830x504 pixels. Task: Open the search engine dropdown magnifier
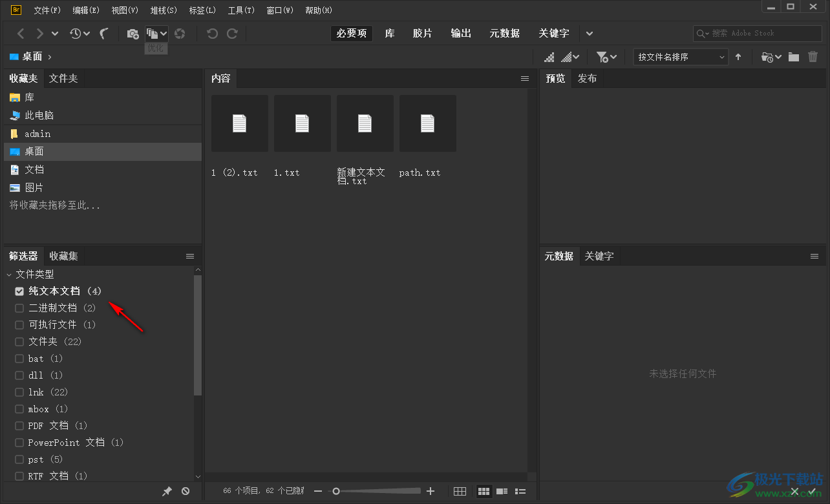click(x=703, y=34)
